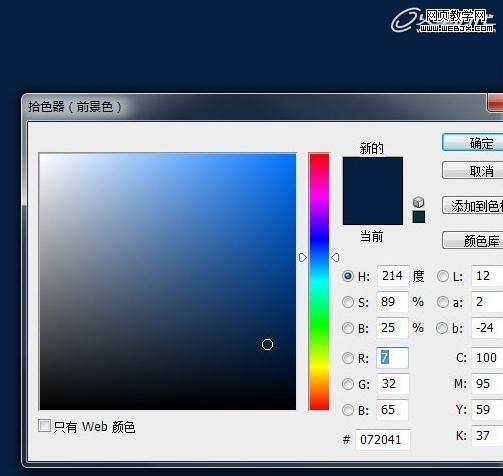Click the 取消 cancel button
The image size is (503, 476).
point(473,170)
